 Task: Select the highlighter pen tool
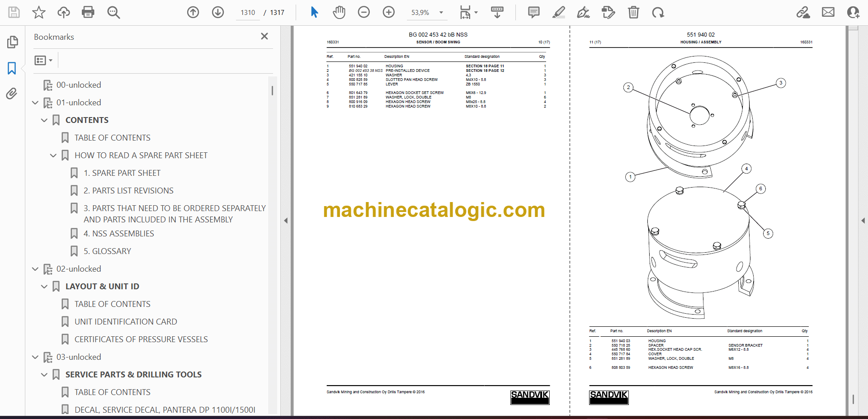click(x=559, y=12)
